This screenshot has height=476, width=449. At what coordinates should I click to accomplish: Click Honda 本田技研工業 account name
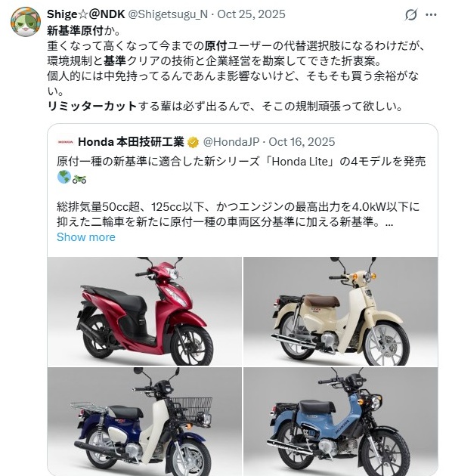click(x=131, y=142)
